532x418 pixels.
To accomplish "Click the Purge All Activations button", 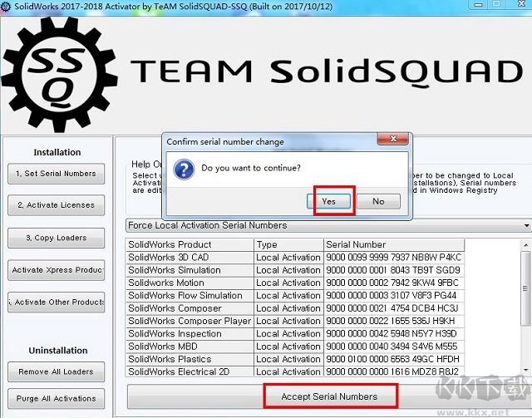I will 56,398.
